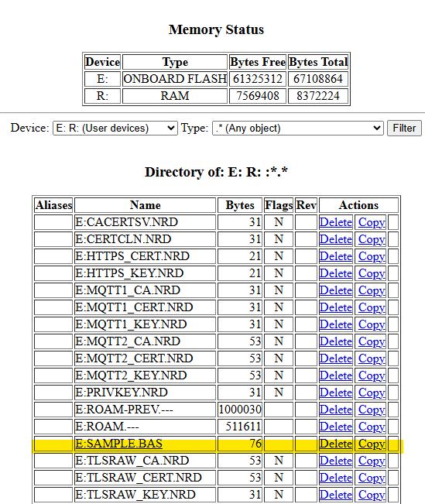Delete the E:PRIVKEY.NRD file
This screenshot has width=425, height=504.
click(x=336, y=393)
